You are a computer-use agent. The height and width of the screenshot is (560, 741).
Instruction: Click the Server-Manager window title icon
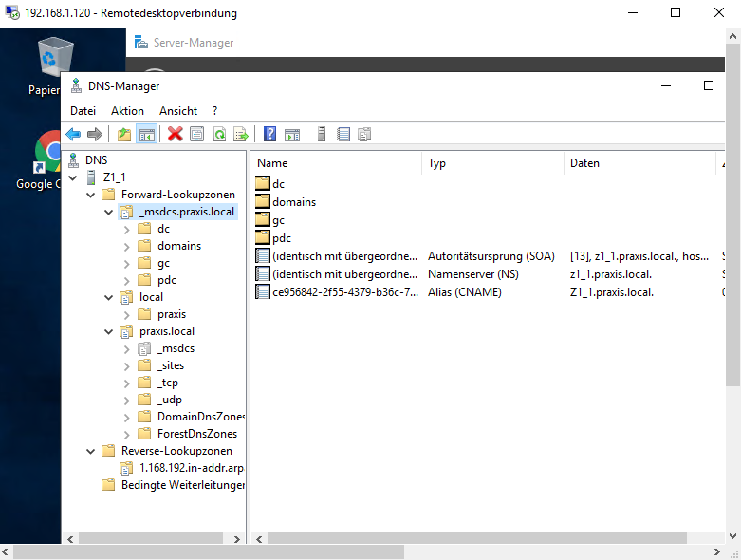(140, 43)
